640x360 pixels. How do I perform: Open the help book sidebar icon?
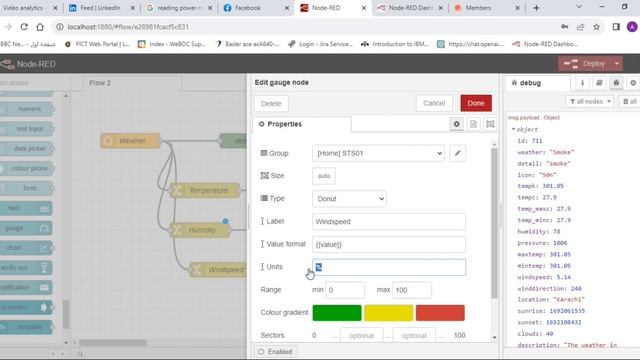pos(599,83)
